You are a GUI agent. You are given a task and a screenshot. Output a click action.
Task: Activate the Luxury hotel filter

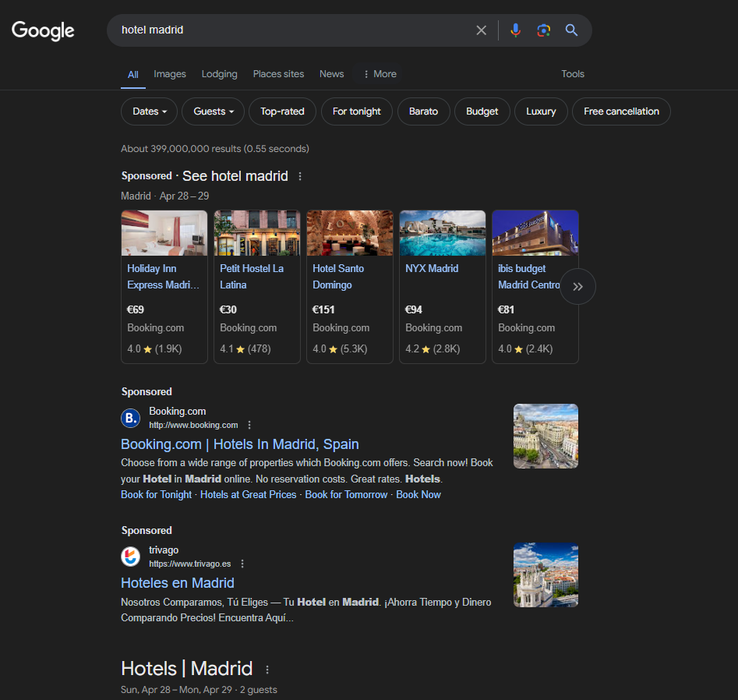pyautogui.click(x=540, y=111)
